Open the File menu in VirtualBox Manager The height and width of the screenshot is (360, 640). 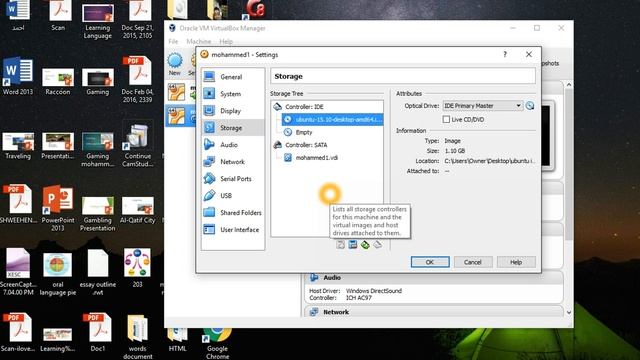pos(173,42)
